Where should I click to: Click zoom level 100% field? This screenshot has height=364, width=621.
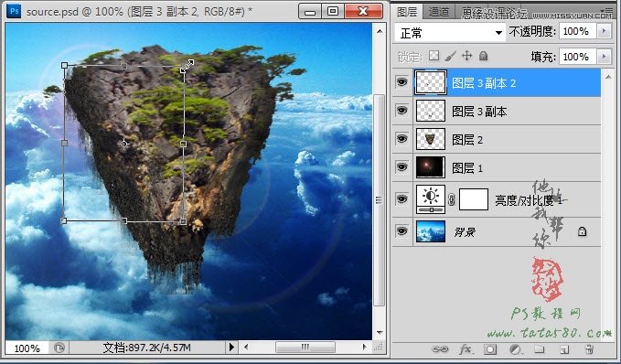[x=27, y=348]
